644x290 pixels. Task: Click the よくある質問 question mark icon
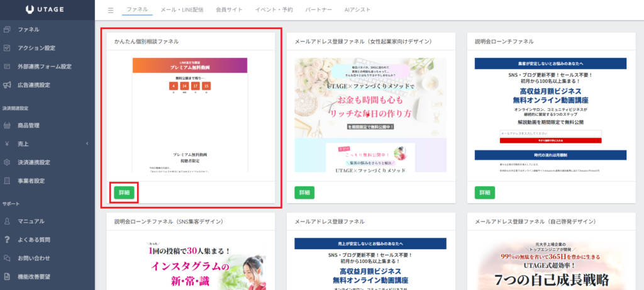(x=7, y=240)
